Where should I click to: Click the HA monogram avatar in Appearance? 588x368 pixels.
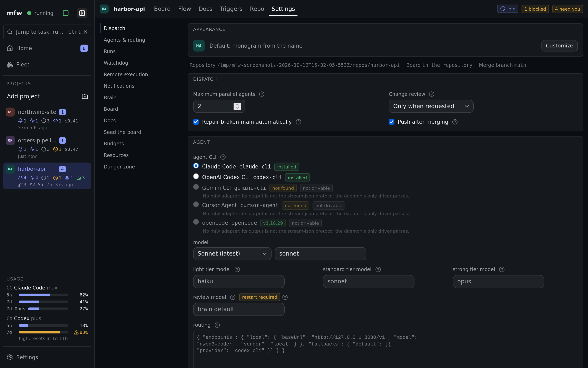tap(199, 46)
